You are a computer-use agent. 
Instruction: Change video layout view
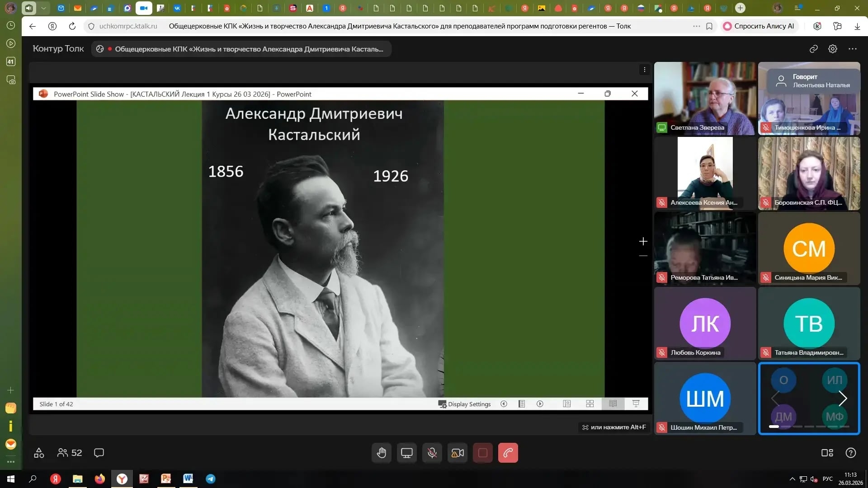click(827, 453)
